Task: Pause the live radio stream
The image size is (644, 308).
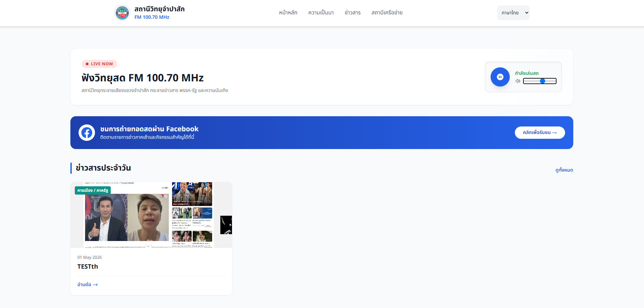Action: tap(500, 77)
